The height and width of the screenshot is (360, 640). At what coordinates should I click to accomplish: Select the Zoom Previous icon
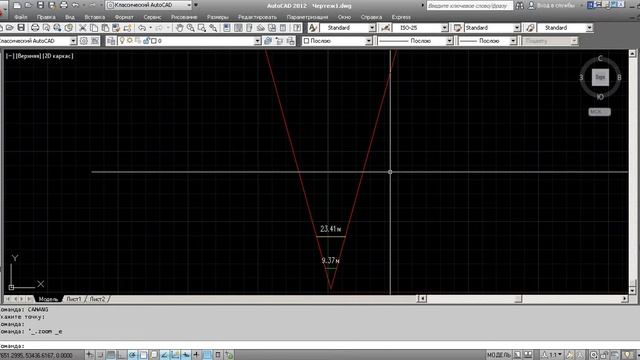pyautogui.click(x=213, y=28)
